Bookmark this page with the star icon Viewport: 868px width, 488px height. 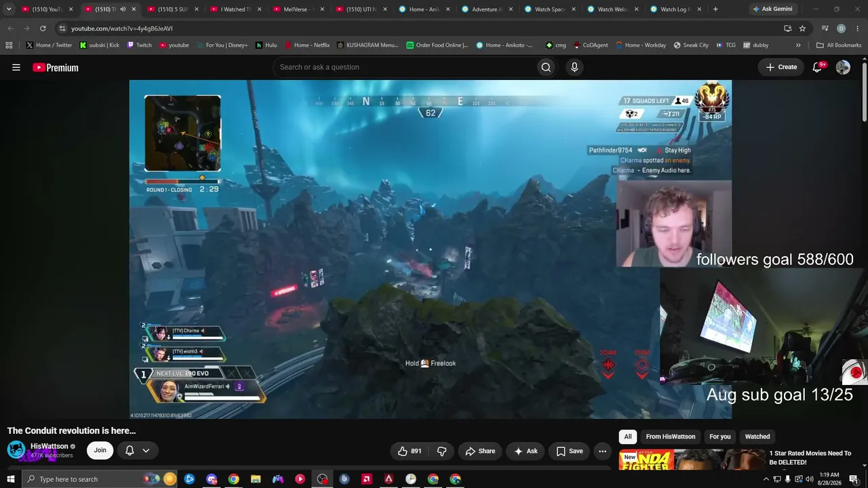point(802,28)
